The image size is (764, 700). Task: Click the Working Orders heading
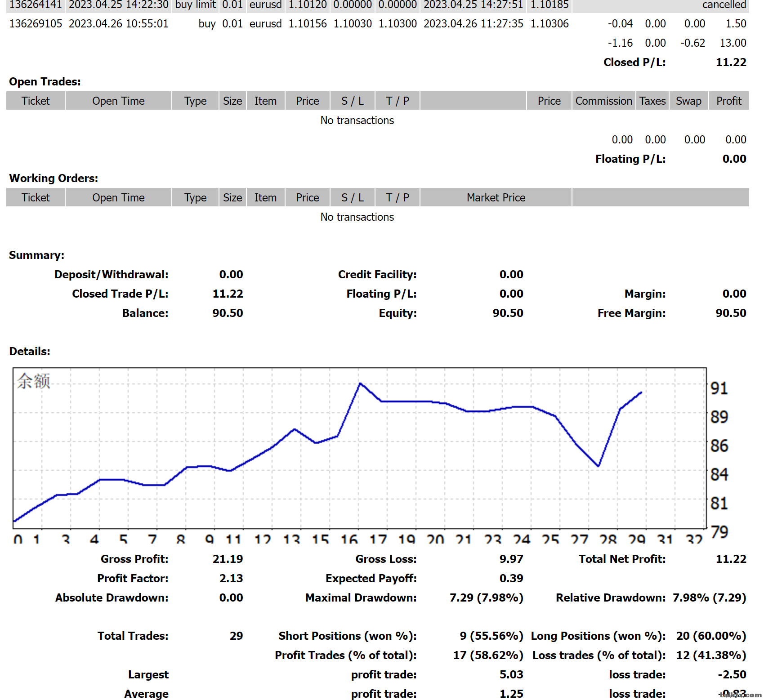pos(54,178)
